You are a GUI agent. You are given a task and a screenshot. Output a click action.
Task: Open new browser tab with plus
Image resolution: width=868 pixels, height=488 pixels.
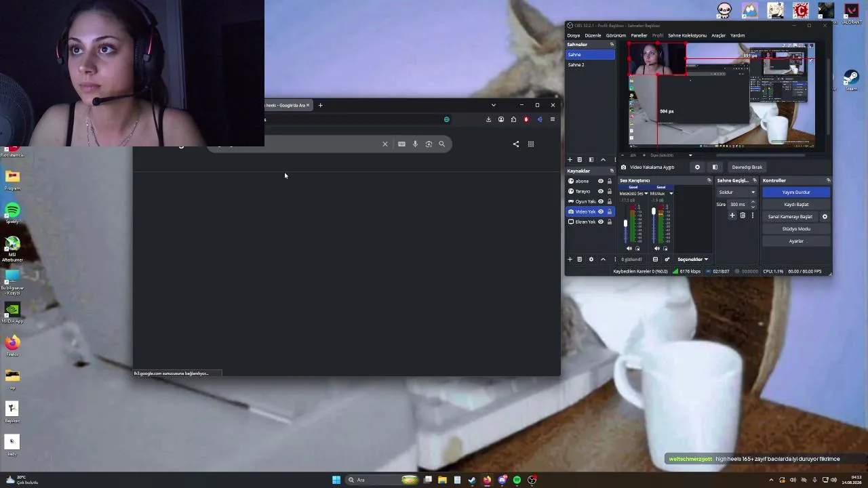tap(321, 105)
